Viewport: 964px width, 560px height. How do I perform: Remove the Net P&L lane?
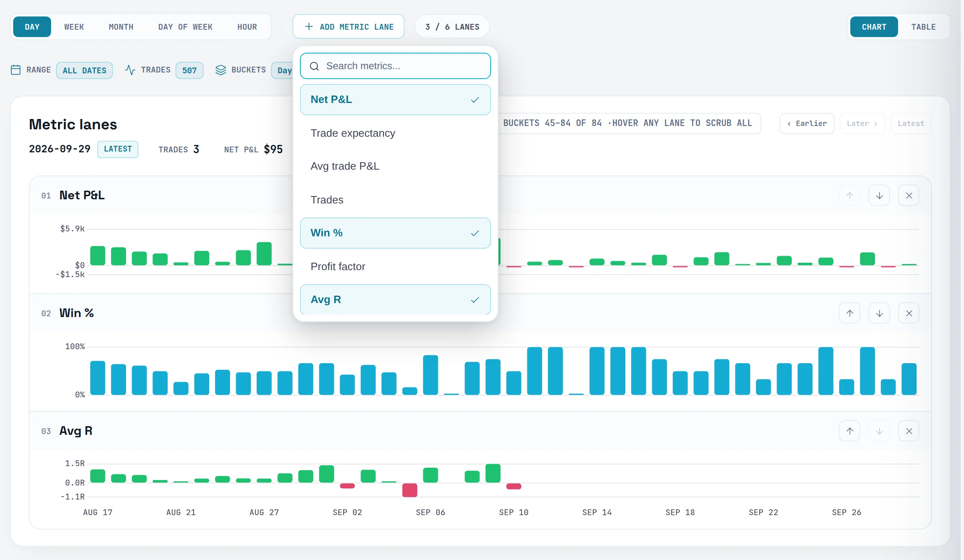coord(909,196)
